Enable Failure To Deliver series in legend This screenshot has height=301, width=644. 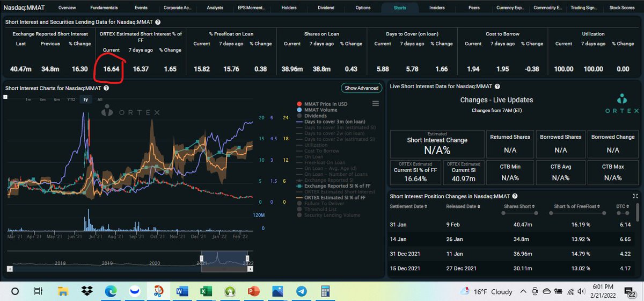click(x=320, y=204)
